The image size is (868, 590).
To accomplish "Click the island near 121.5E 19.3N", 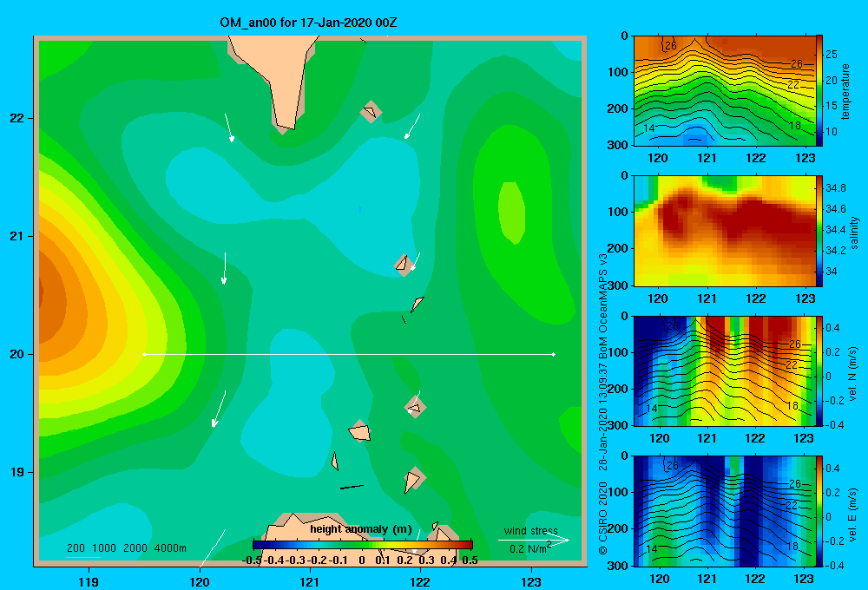I will [360, 431].
